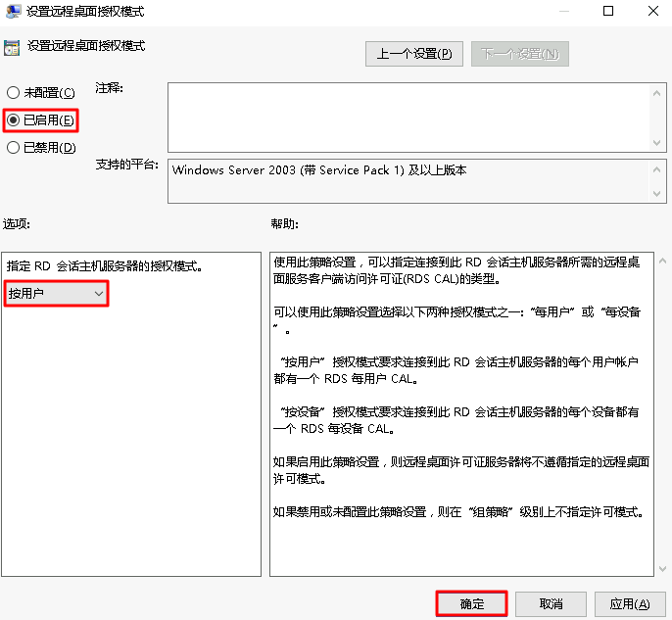Click the help panel scroll up arrow
This screenshot has height=620, width=672.
pyautogui.click(x=662, y=261)
